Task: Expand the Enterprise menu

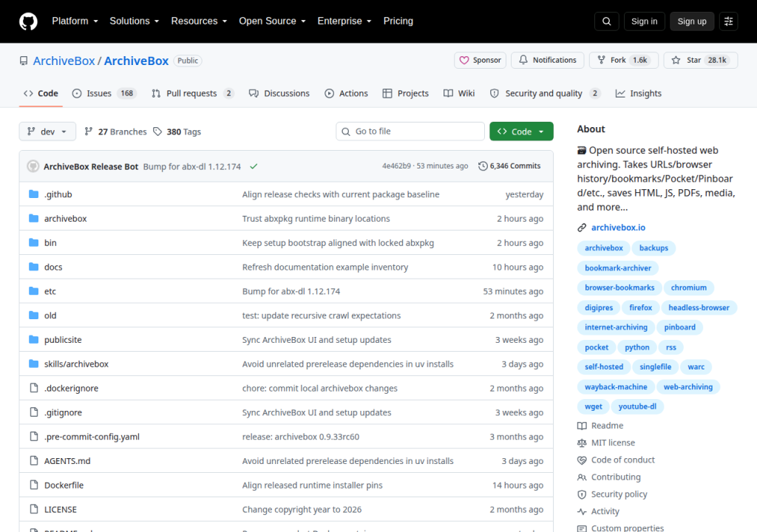Action: (x=344, y=21)
